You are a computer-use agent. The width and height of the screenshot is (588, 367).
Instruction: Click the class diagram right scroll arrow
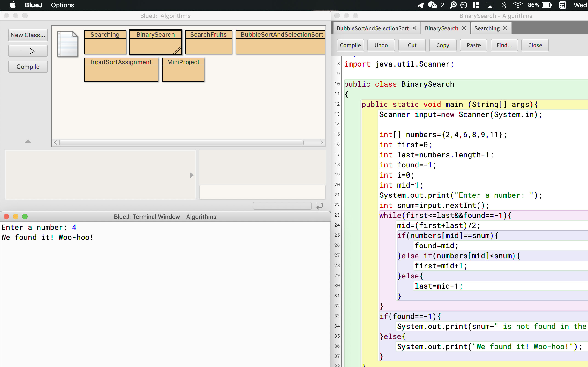point(322,142)
